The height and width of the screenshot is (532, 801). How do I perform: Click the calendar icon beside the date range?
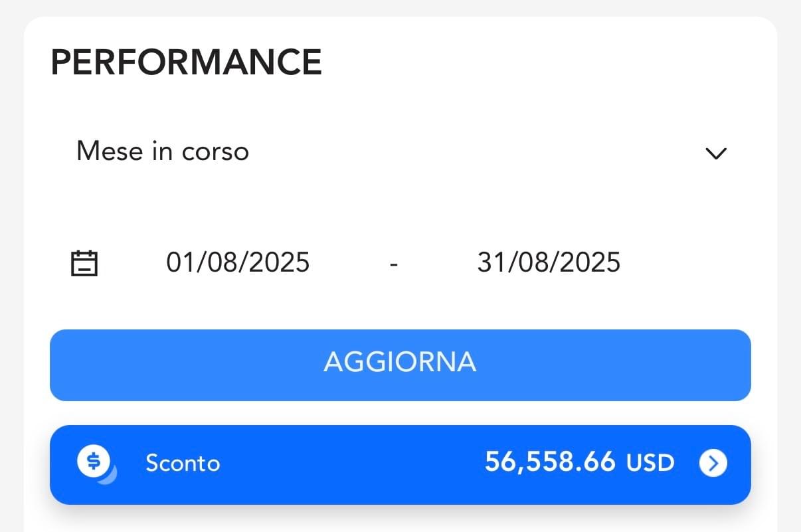point(84,263)
